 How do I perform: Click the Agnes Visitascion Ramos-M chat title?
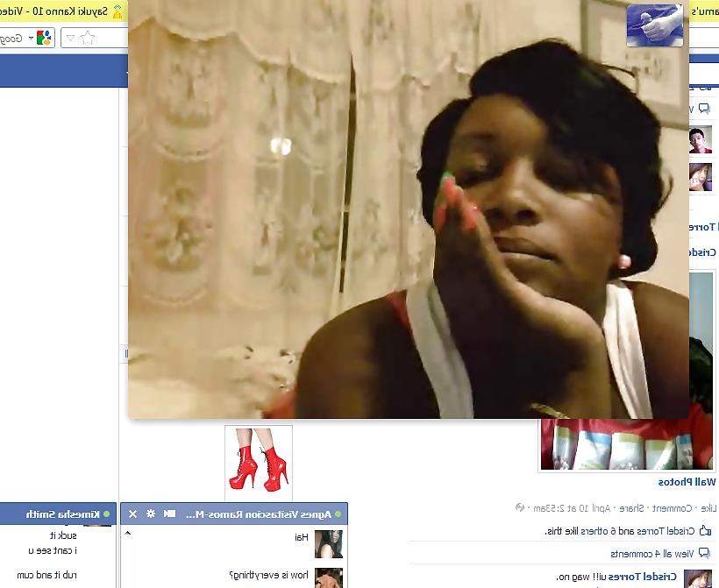[x=258, y=514]
